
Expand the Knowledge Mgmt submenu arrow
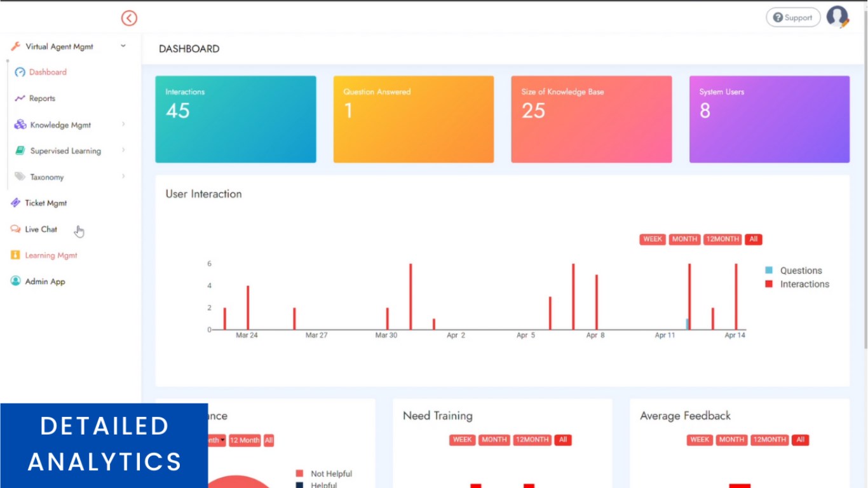tap(123, 124)
